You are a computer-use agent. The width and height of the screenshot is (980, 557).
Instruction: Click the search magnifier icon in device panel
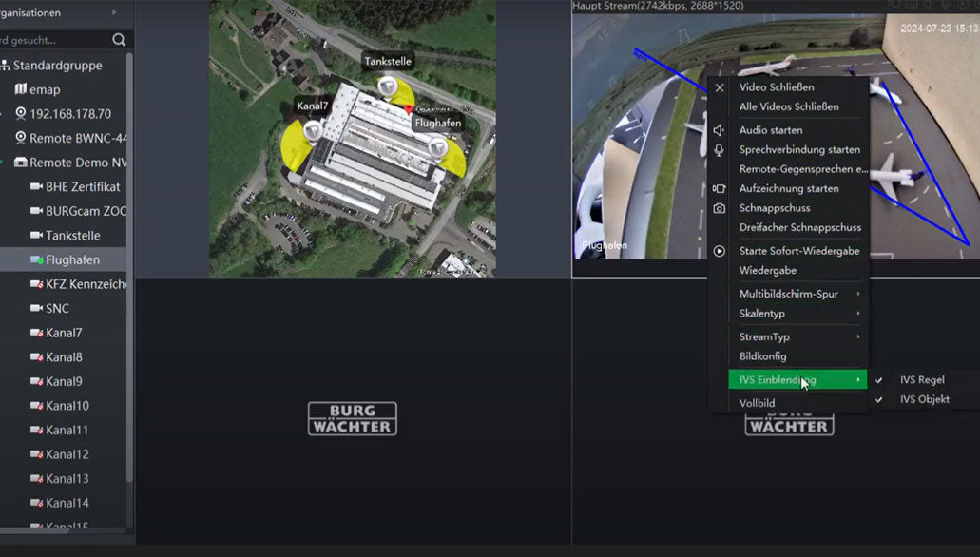tap(119, 40)
